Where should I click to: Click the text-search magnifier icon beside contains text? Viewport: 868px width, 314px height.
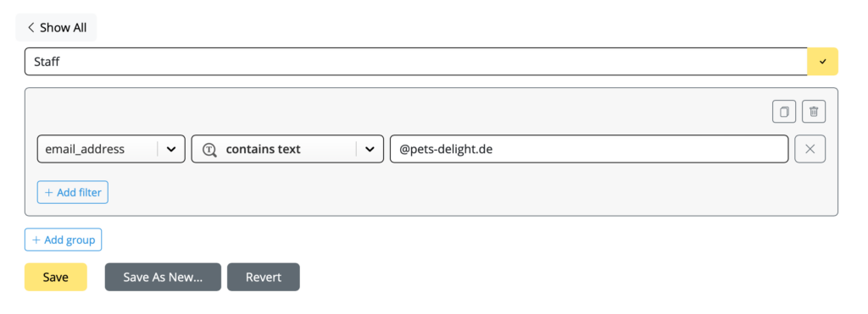[x=209, y=150]
